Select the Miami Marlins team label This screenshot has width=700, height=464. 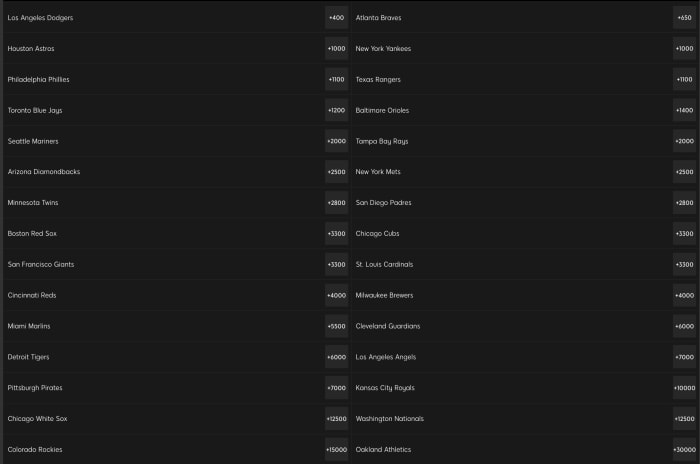(29, 326)
